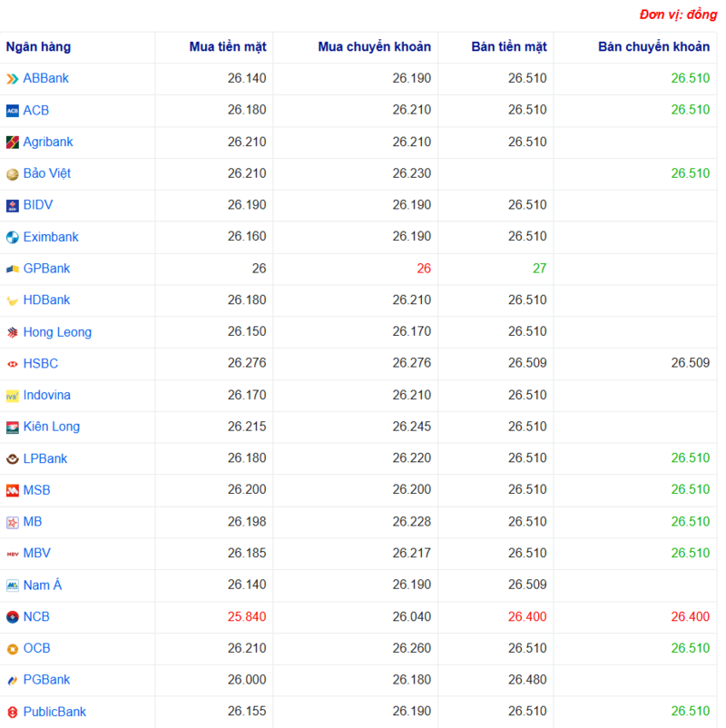Image resolution: width=726 pixels, height=728 pixels.
Task: Select GPBank's red 26 transfer buy value
Action: tap(424, 269)
